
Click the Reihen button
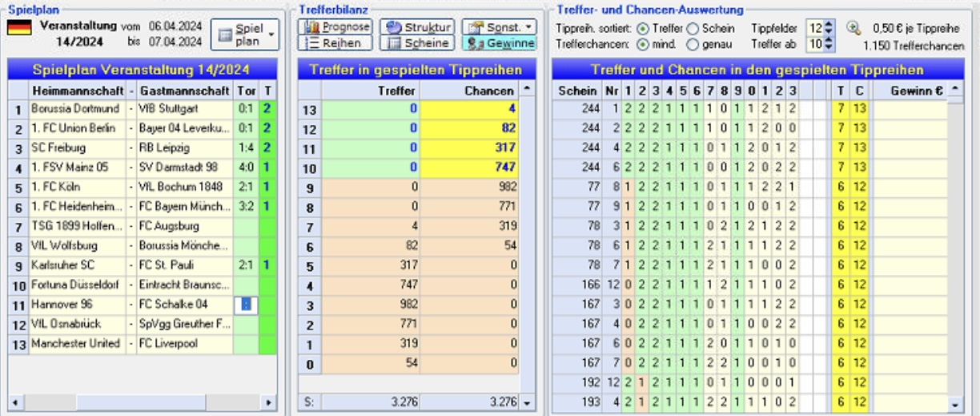click(x=335, y=43)
